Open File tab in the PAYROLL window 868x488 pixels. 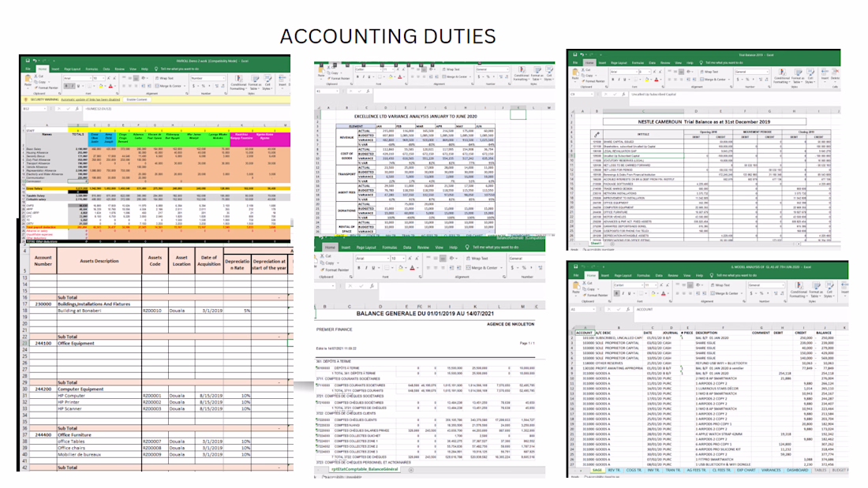(28, 69)
